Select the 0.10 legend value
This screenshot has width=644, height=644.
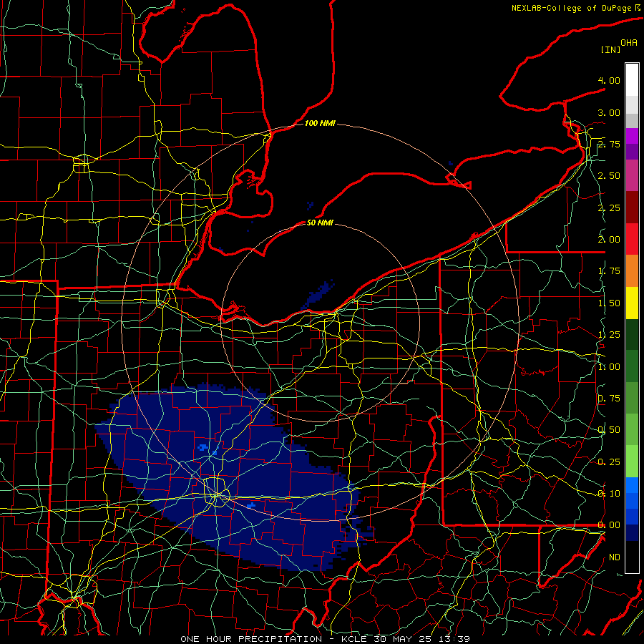[x=609, y=494]
